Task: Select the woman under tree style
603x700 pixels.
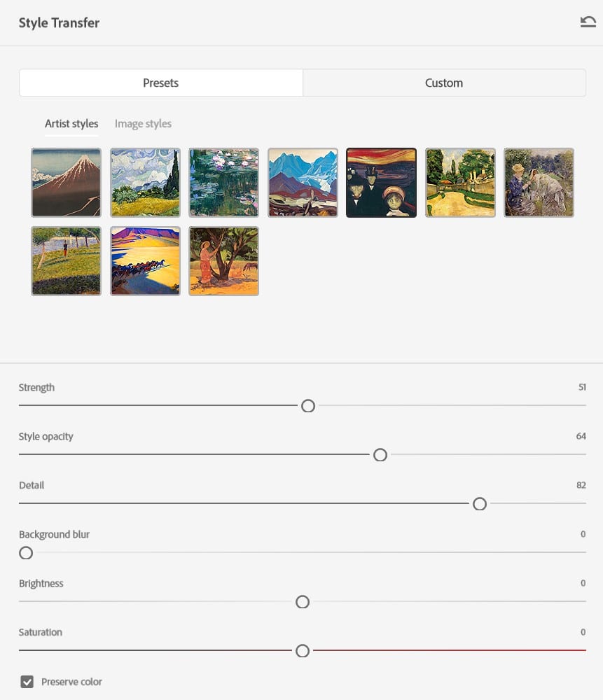Action: pos(224,261)
